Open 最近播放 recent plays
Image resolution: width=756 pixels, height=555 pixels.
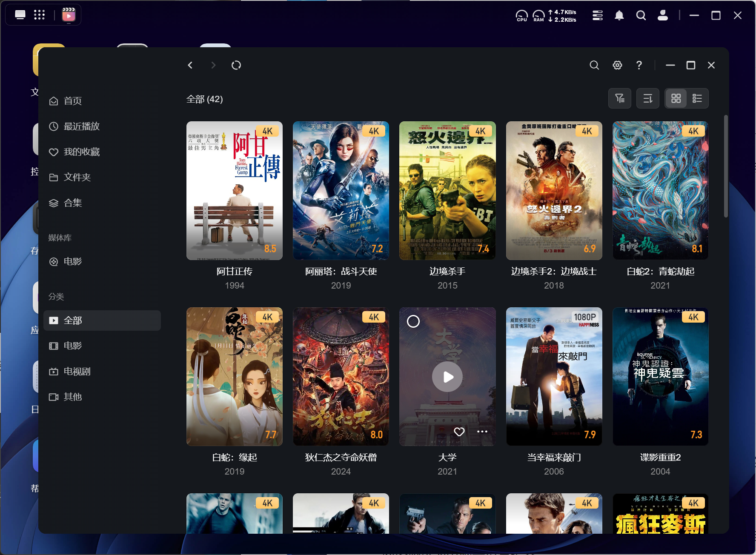pyautogui.click(x=102, y=126)
